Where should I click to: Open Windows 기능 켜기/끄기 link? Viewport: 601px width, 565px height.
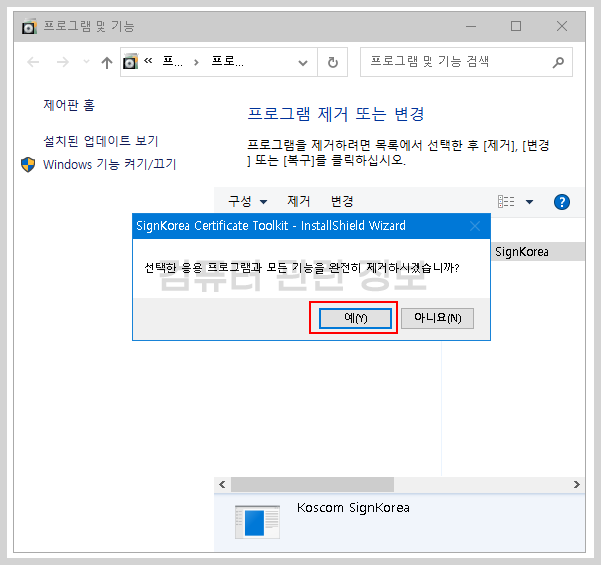pyautogui.click(x=109, y=164)
